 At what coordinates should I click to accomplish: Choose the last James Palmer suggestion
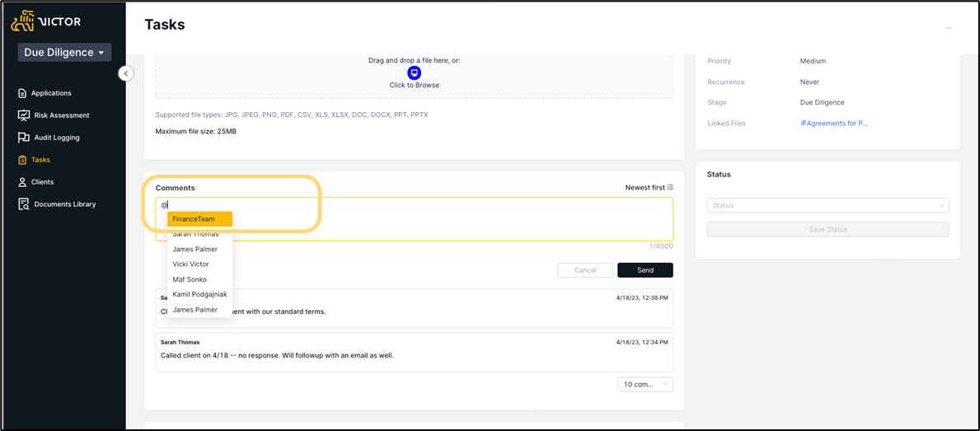[x=200, y=309]
